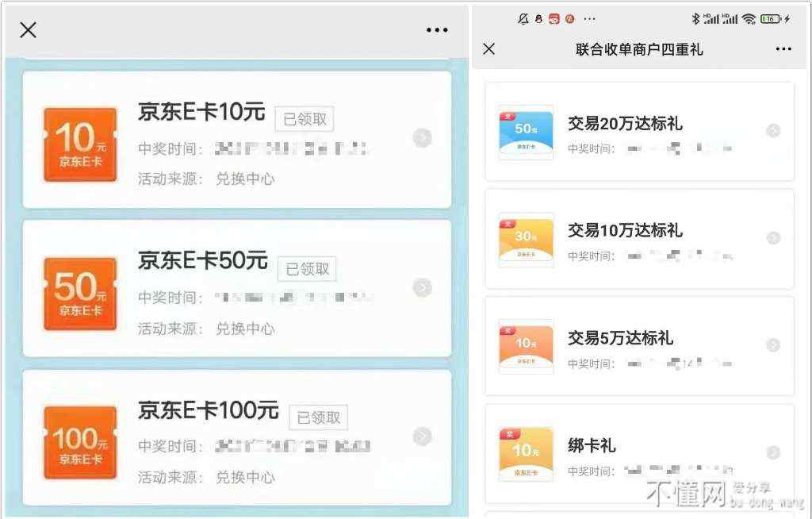Open arrow for 绑卡礼
The image size is (812, 519).
coord(773,452)
